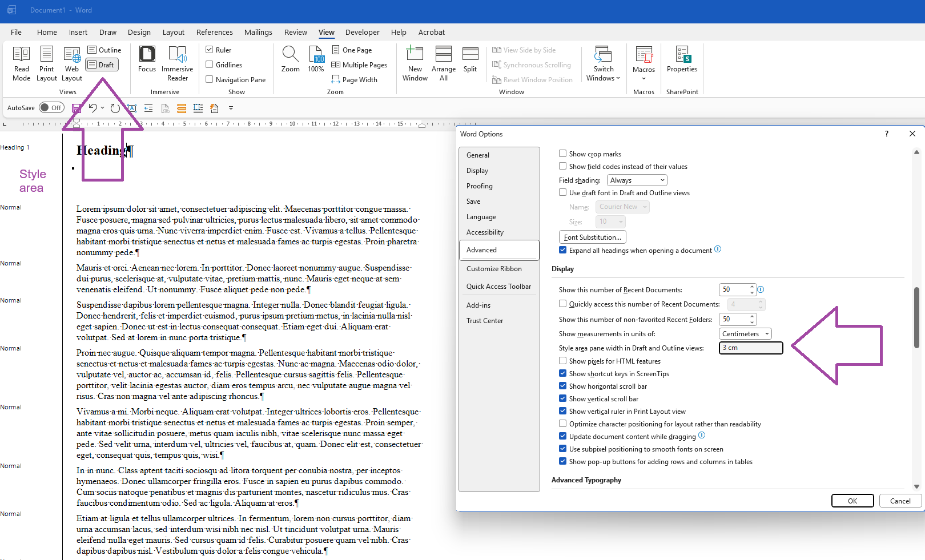Expand Switch Windows menu
Image resolution: width=925 pixels, height=560 pixels.
[604, 64]
